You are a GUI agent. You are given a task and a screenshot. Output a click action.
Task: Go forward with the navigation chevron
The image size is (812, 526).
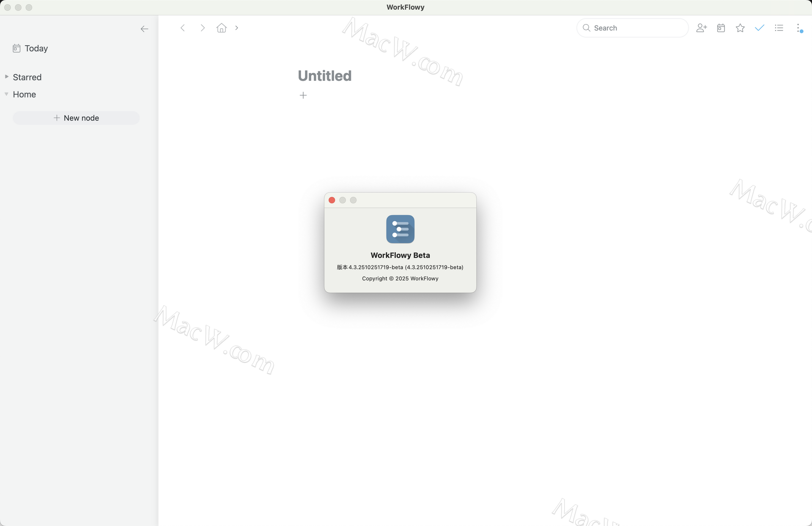coord(203,28)
